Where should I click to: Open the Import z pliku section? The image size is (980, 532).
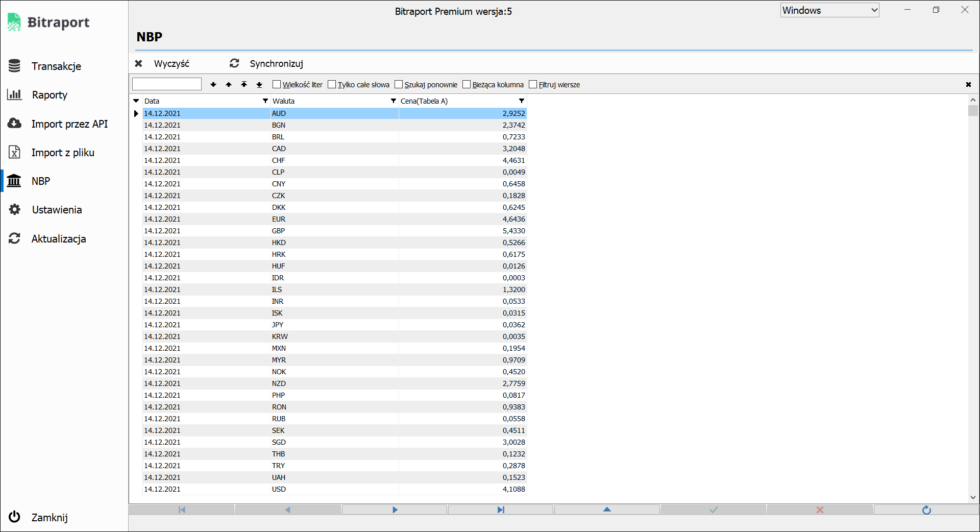click(x=63, y=153)
